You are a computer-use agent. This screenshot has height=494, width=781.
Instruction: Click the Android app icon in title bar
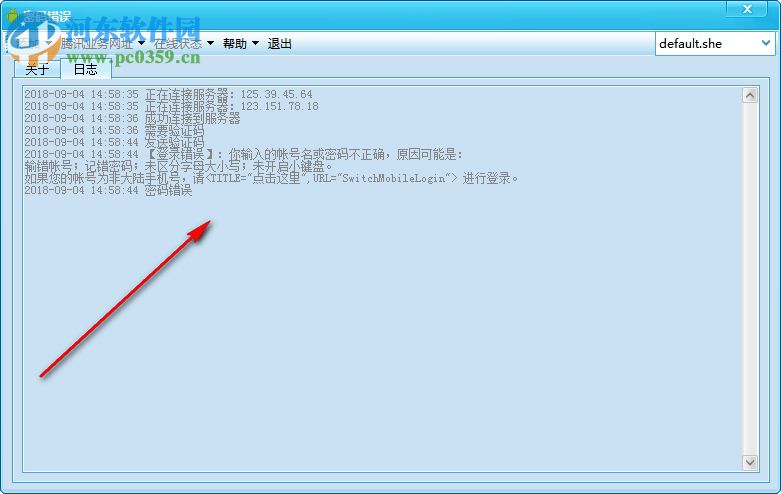click(x=12, y=15)
